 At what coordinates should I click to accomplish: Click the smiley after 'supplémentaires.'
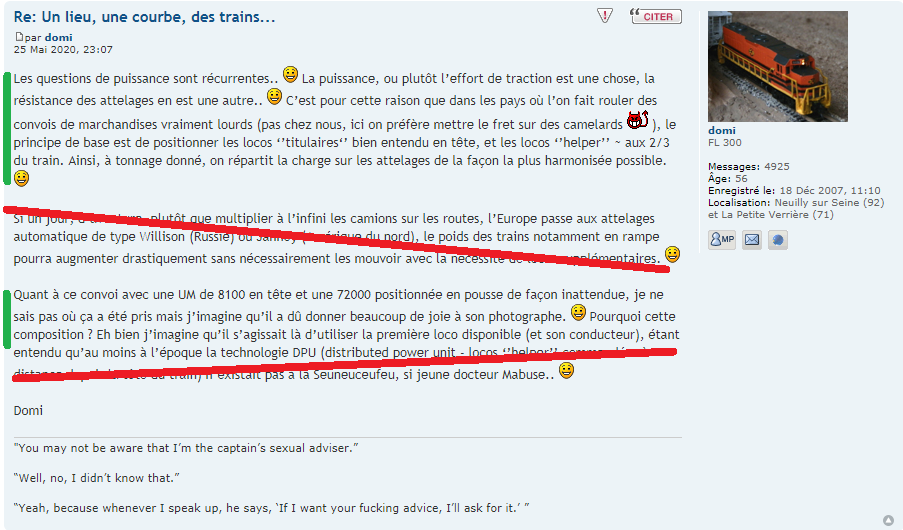click(x=672, y=254)
